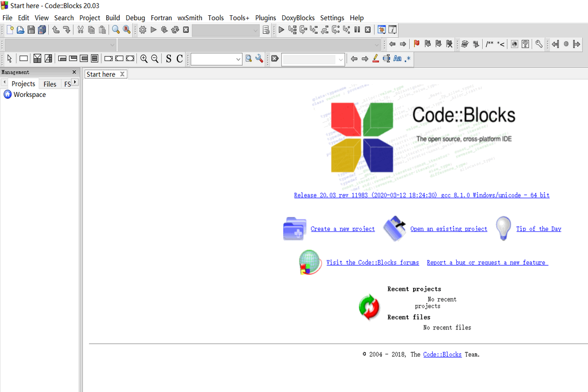The height and width of the screenshot is (392, 588).
Task: Click the S source toggle icon
Action: 169,58
